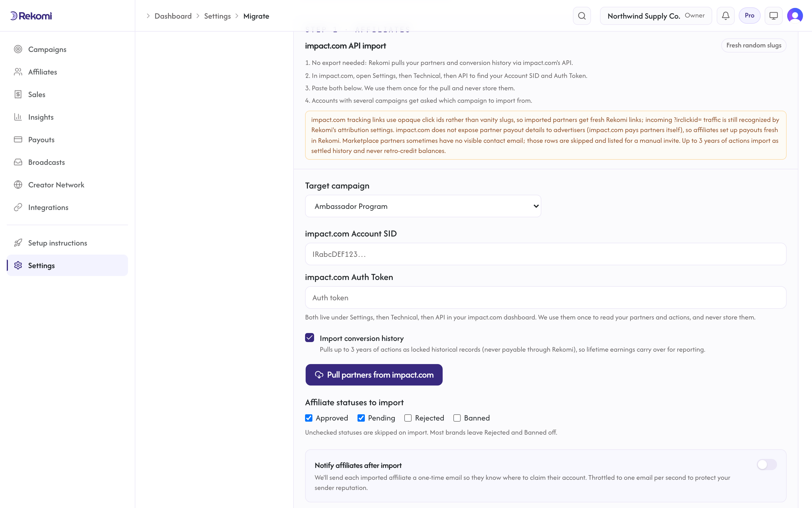
Task: Click the orange impact.com tracking links notice
Action: click(546, 135)
